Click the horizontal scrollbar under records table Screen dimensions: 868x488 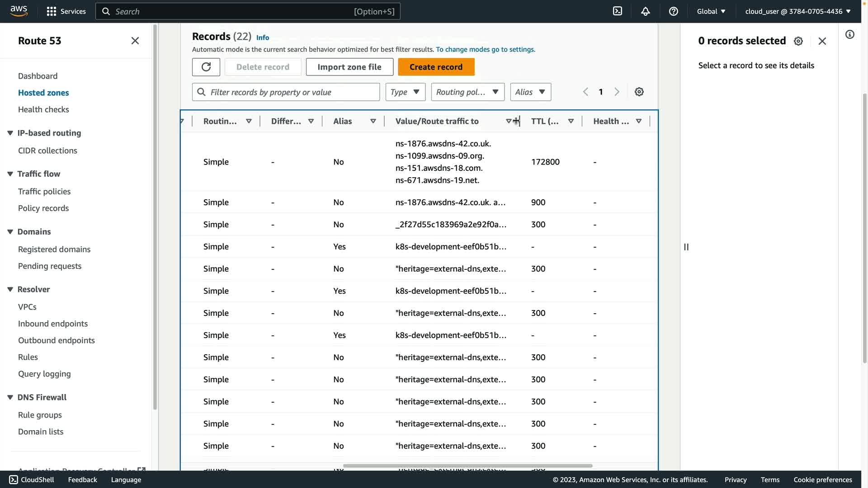(x=467, y=465)
